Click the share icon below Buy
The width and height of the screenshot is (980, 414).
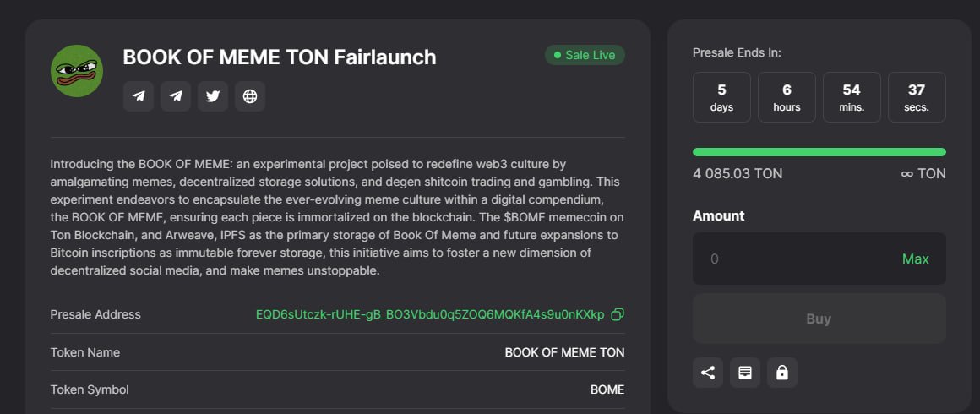[x=708, y=373]
